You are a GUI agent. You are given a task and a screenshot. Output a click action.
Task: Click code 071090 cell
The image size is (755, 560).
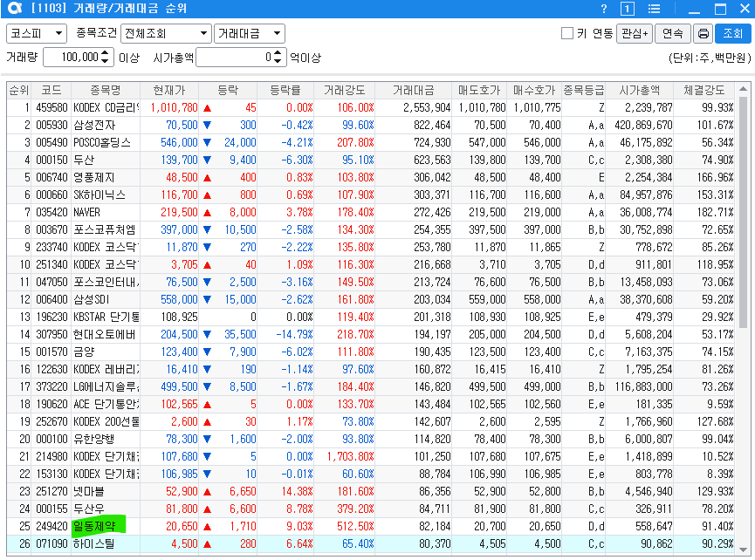coord(51,543)
